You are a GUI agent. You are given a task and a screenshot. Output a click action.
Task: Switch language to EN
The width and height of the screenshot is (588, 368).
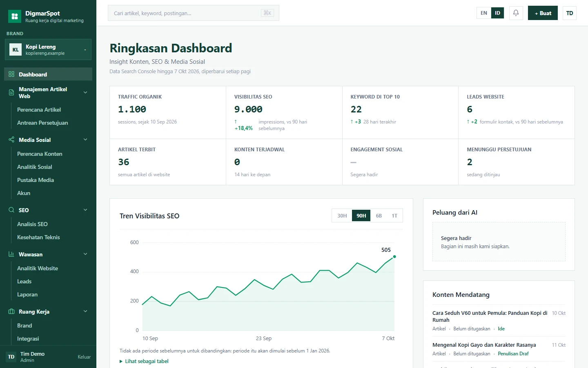tap(484, 13)
